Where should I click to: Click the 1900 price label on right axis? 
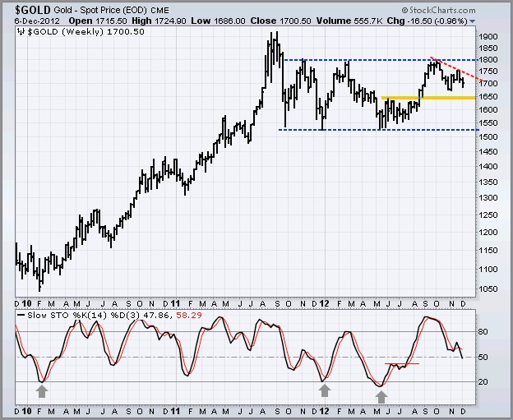tap(488, 37)
